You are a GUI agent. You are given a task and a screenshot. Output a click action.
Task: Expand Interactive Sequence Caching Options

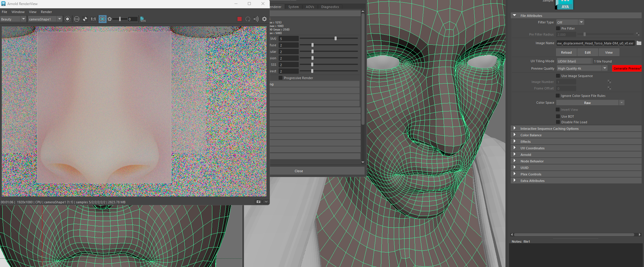click(514, 128)
